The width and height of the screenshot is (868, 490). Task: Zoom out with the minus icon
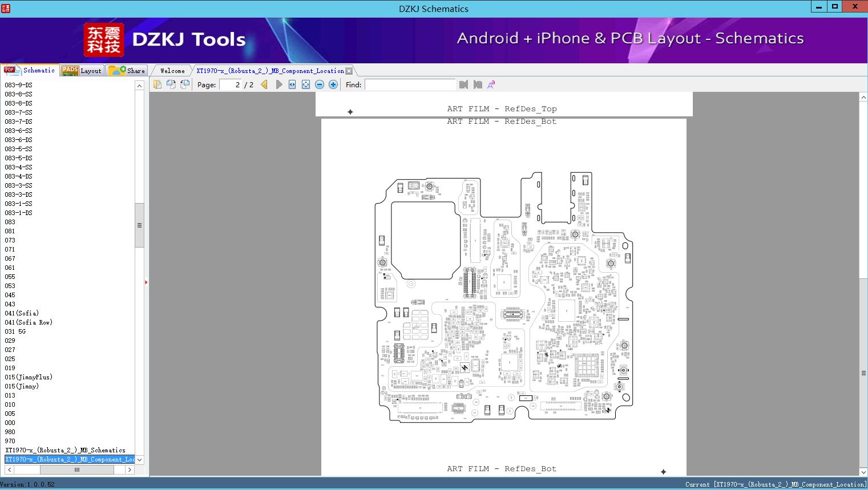pyautogui.click(x=320, y=84)
